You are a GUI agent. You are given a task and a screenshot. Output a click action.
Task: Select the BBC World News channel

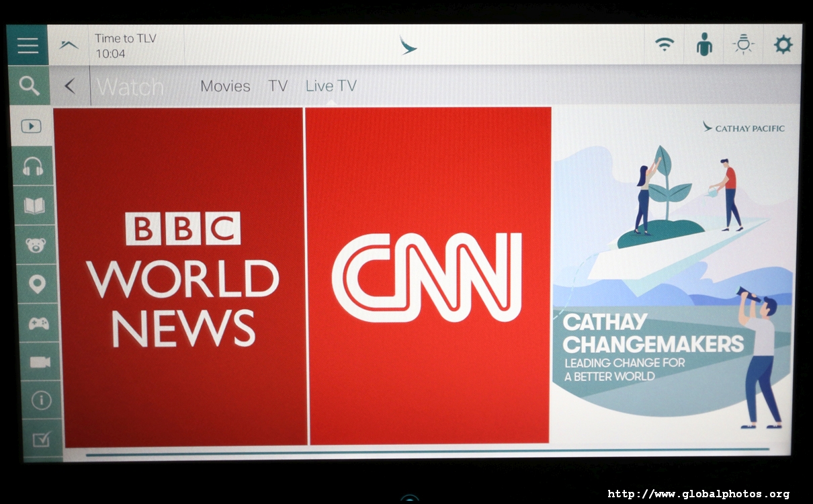pos(181,277)
